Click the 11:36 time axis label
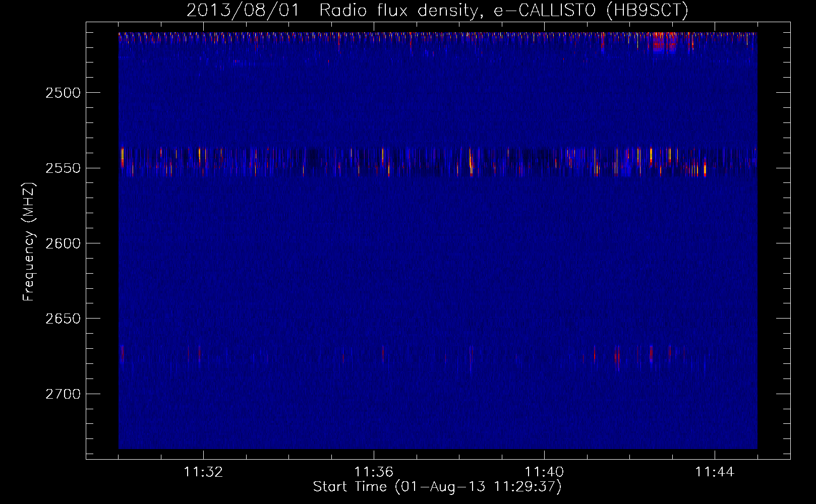The image size is (816, 504). (x=374, y=472)
